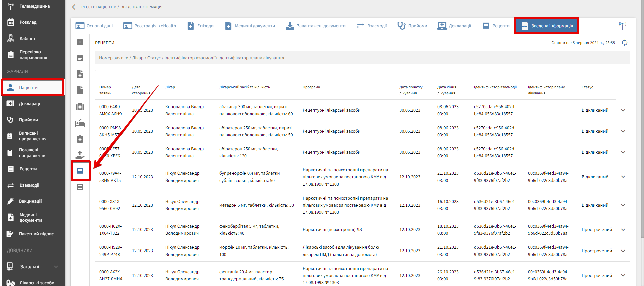Click the refresh icon next to timestamp

(624, 43)
